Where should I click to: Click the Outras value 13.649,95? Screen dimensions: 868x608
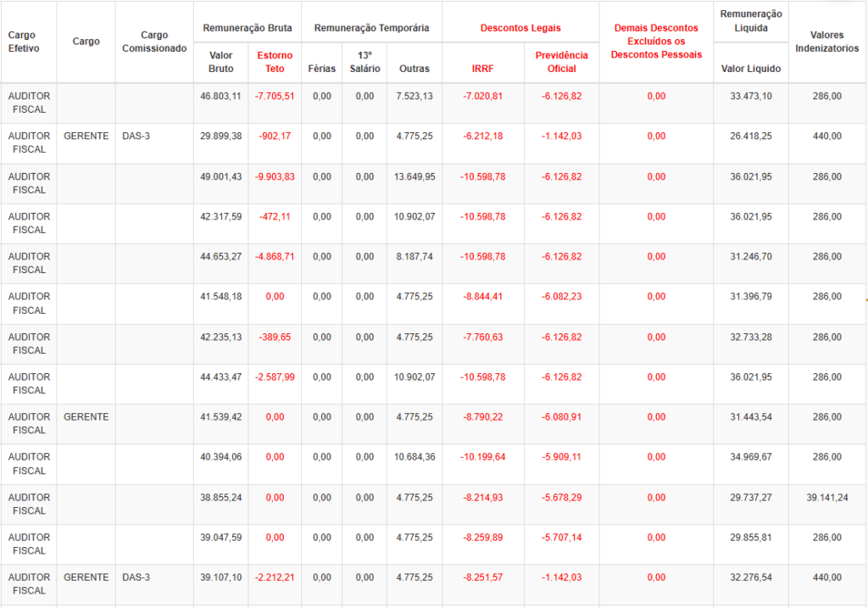pyautogui.click(x=414, y=176)
